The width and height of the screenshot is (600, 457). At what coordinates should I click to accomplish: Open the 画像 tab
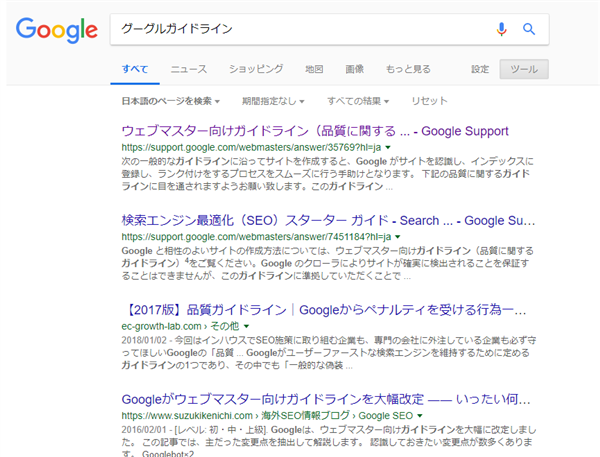[x=355, y=69]
